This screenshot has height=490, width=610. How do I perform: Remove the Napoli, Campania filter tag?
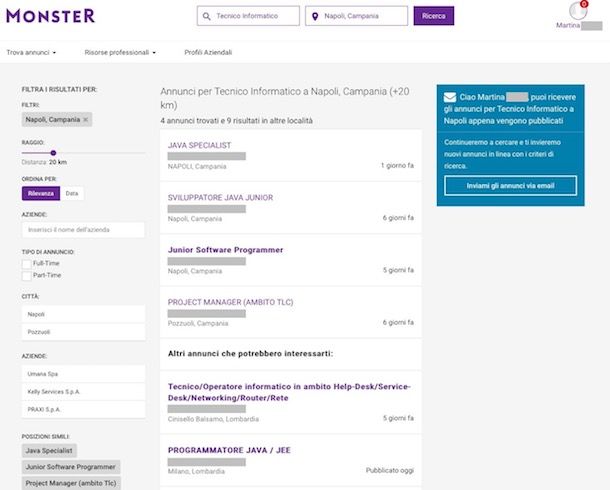tap(86, 120)
